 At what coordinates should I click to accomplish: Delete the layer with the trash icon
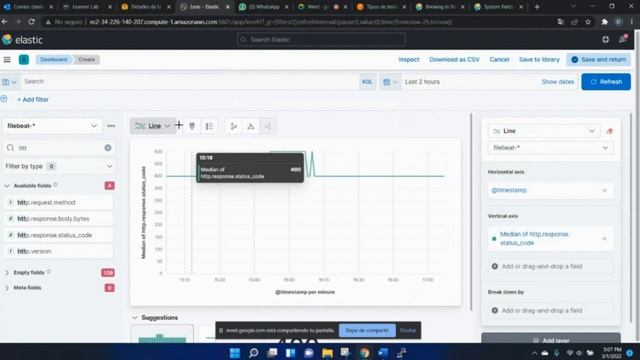point(610,131)
